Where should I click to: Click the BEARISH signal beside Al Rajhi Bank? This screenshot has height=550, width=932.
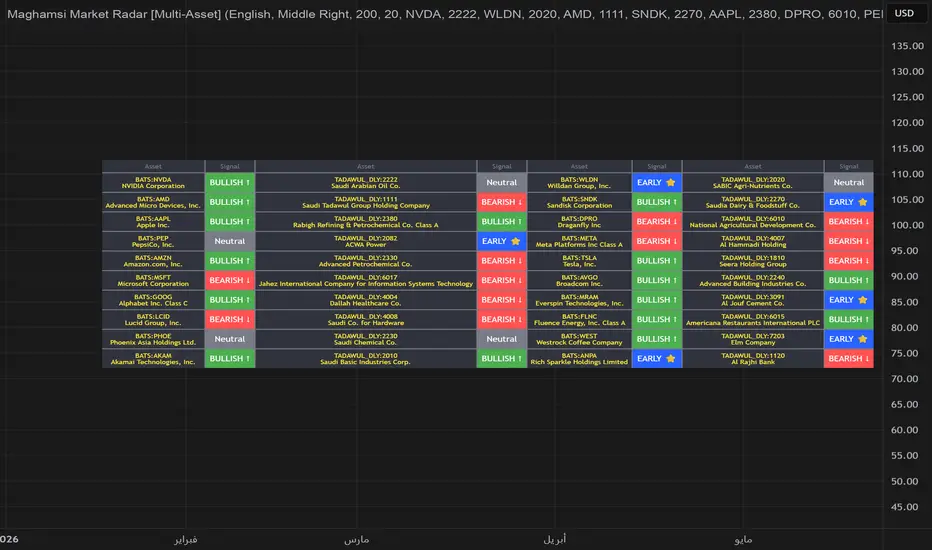coord(849,359)
